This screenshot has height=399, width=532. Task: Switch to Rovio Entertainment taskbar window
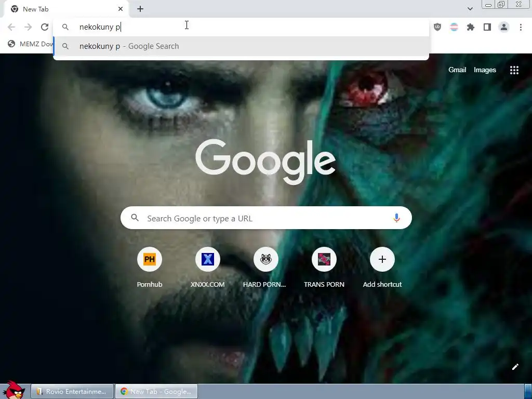point(72,392)
